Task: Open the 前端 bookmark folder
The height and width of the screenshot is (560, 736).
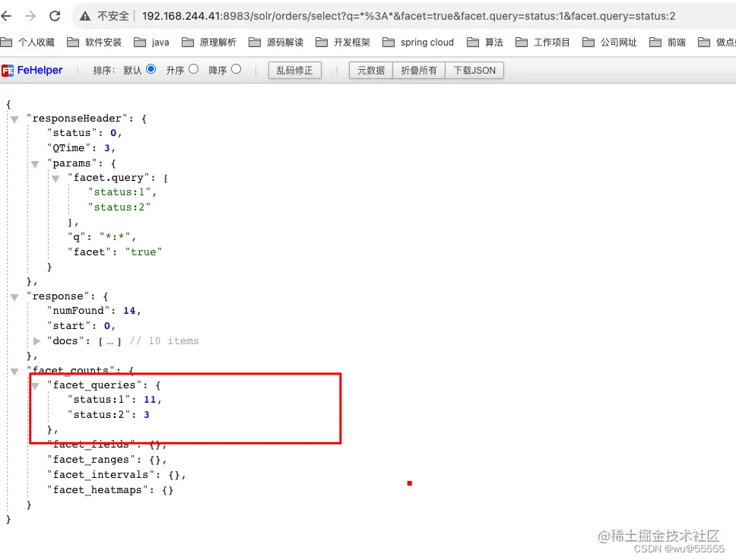Action: (668, 43)
